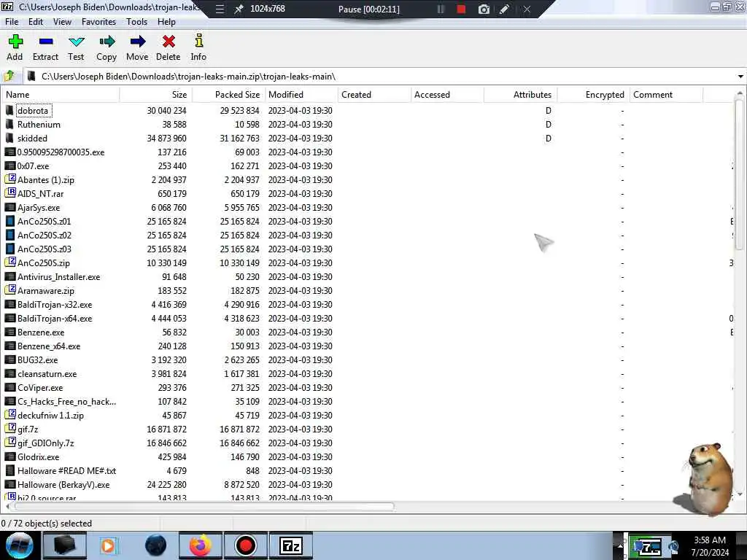
Task: Open the media player taskbar icon
Action: tap(108, 545)
